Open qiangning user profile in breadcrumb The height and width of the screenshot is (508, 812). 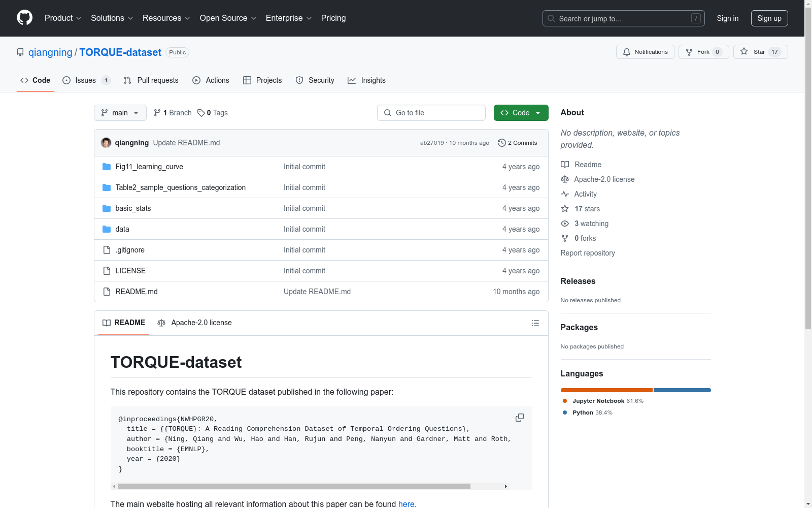50,52
